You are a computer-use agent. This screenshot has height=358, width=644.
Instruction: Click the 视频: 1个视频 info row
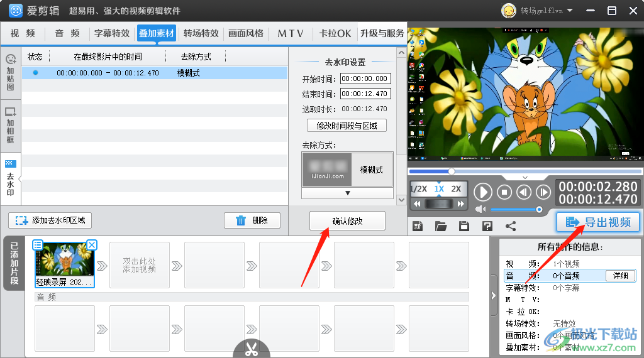tap(570, 264)
